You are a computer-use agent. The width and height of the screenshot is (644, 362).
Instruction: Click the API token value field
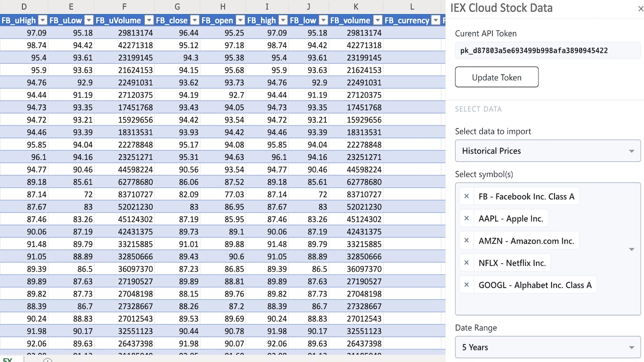point(548,51)
